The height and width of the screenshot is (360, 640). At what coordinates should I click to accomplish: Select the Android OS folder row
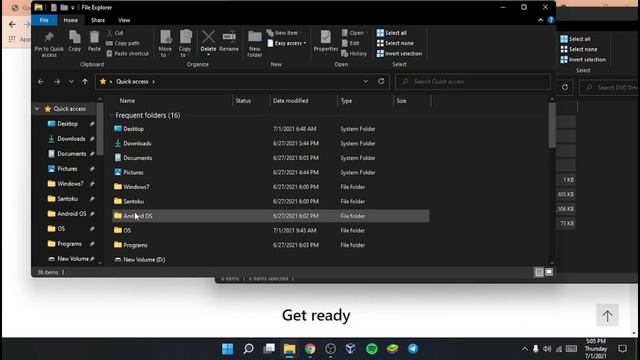(x=270, y=216)
